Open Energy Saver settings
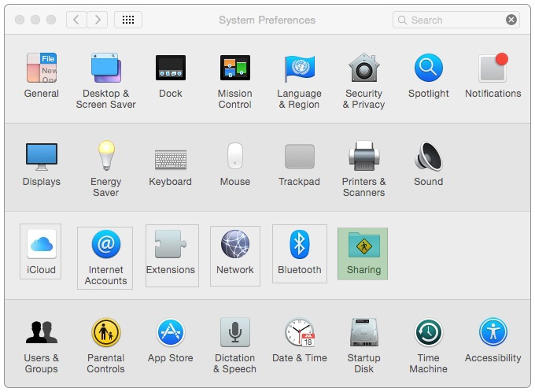This screenshot has height=392, width=535. pyautogui.click(x=105, y=168)
